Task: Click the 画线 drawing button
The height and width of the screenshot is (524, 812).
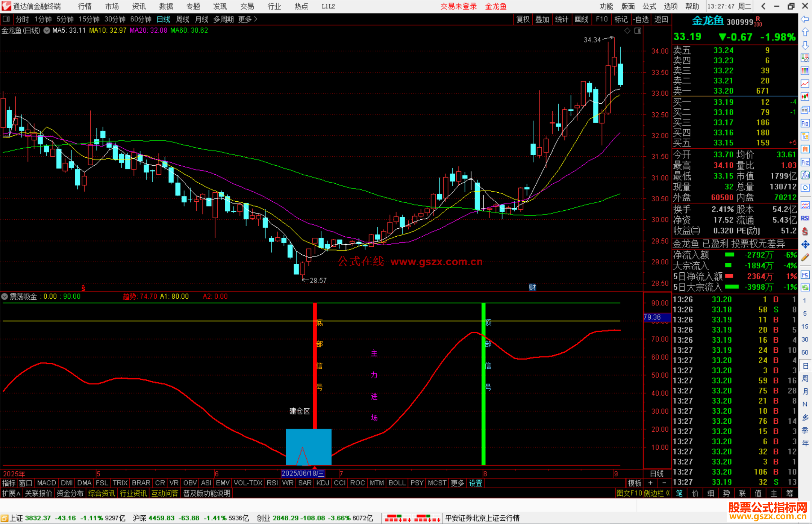Action: point(582,19)
